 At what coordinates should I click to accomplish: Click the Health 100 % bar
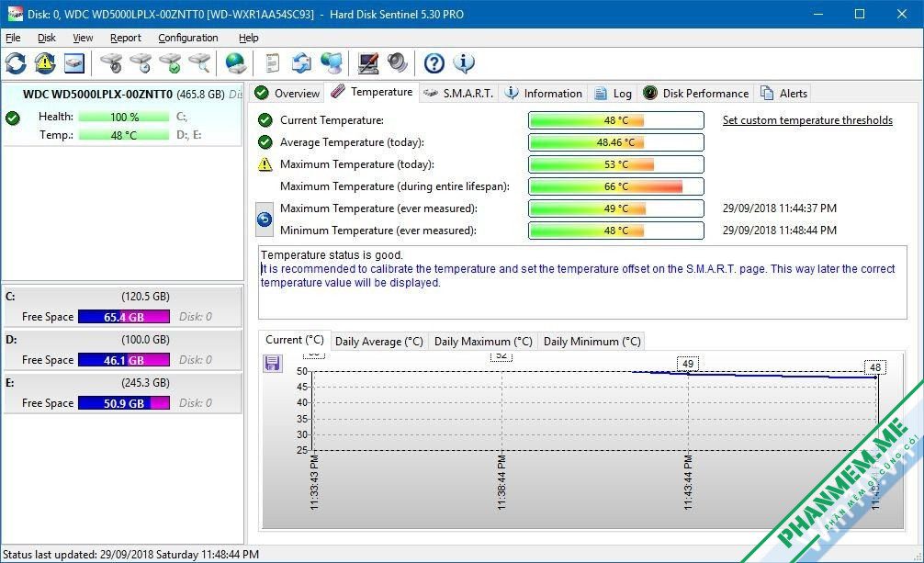pos(124,117)
